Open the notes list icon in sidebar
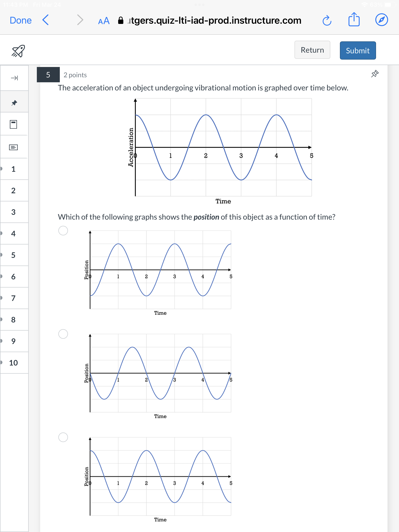399x532 pixels. coord(14,147)
